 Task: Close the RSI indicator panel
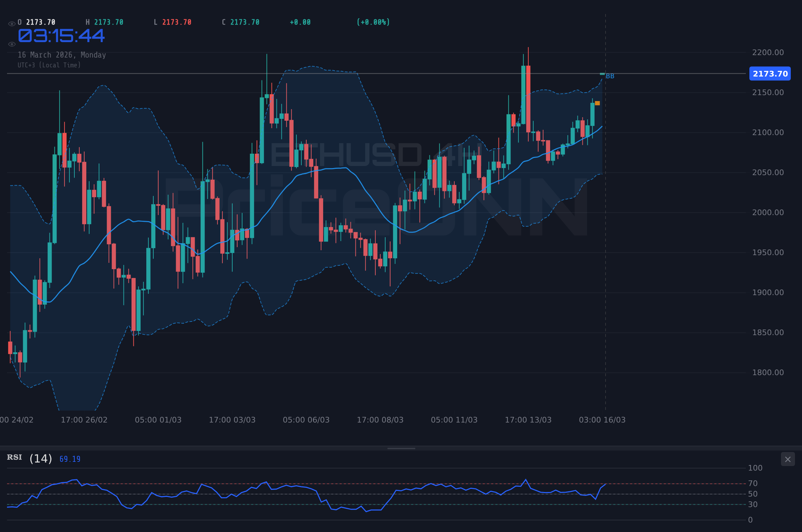click(x=788, y=459)
